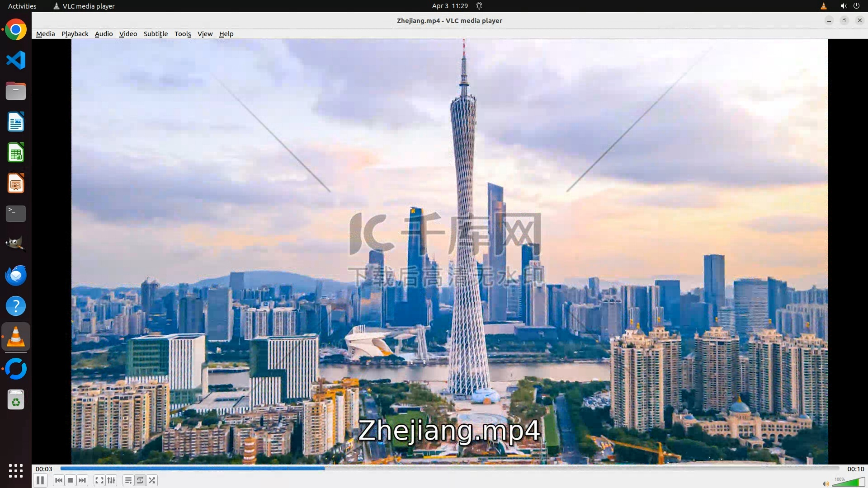Skip to previous media track
The height and width of the screenshot is (488, 868).
(x=58, y=480)
